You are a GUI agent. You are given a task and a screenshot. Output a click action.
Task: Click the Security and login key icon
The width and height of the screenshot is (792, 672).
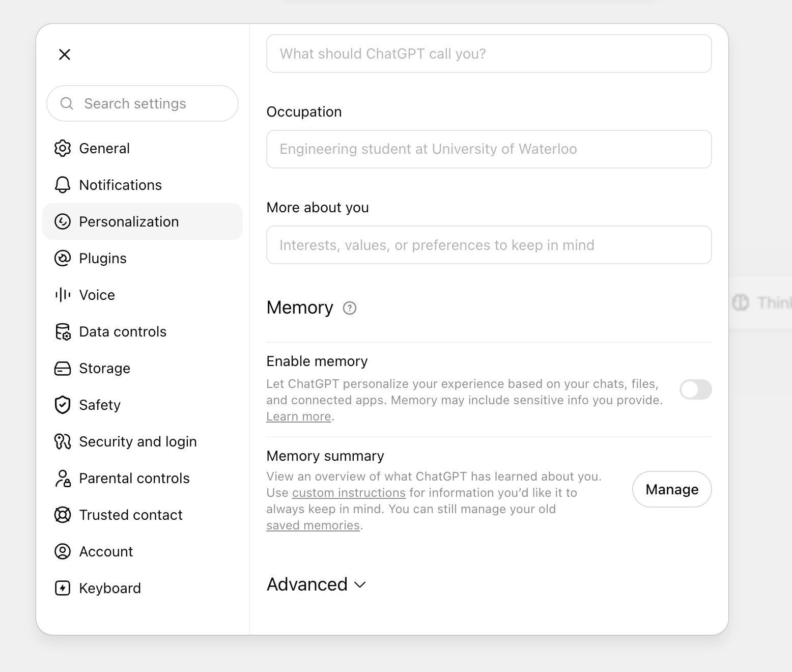tap(63, 441)
